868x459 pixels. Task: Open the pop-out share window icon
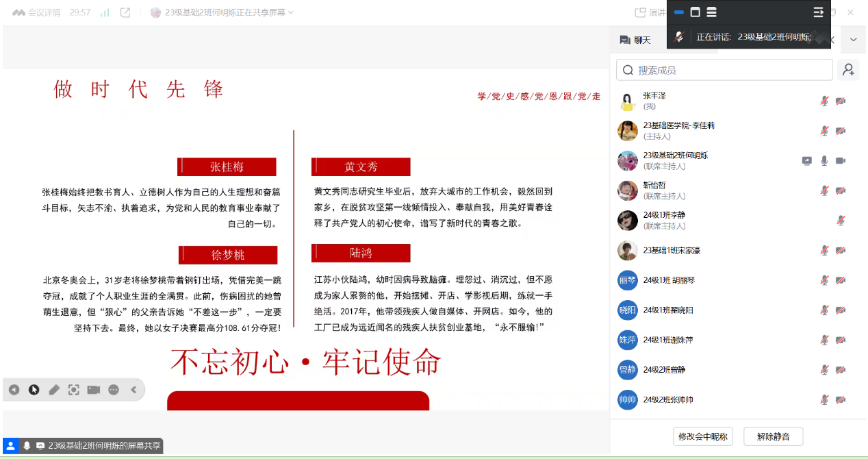[x=125, y=12]
